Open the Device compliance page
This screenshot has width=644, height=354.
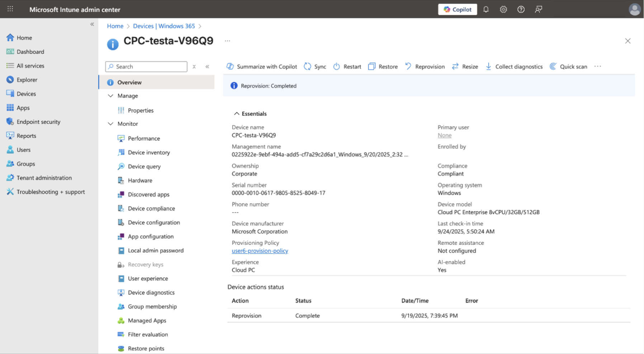pos(151,208)
